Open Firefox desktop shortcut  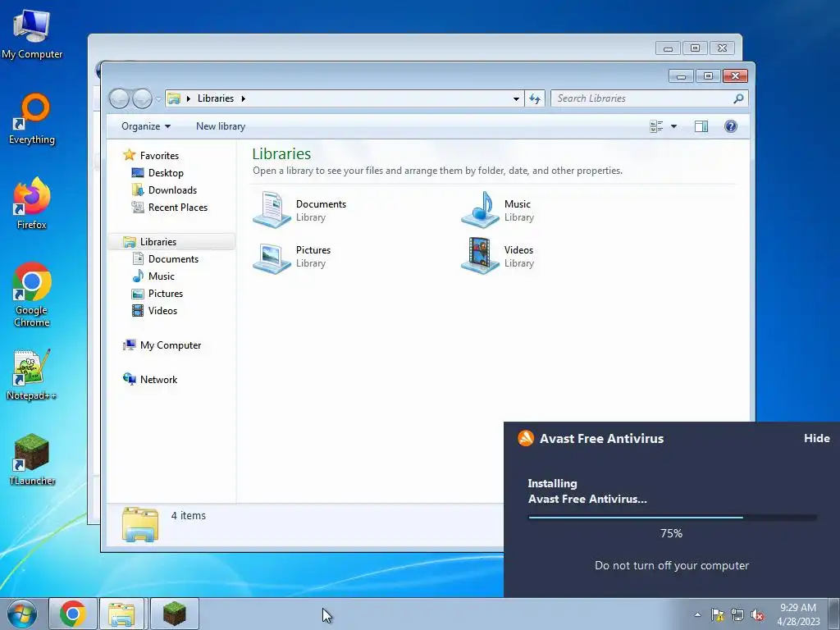pyautogui.click(x=32, y=203)
